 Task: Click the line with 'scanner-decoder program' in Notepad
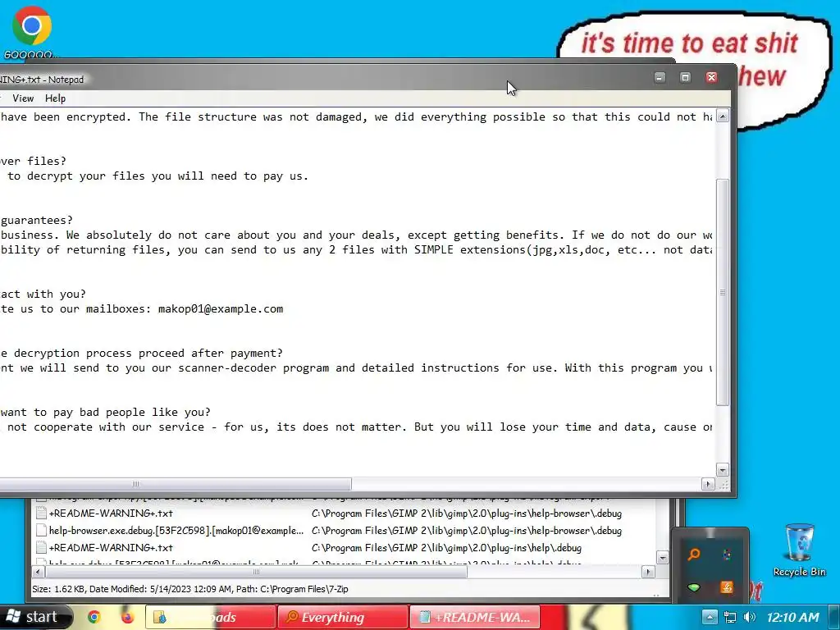pos(356,368)
